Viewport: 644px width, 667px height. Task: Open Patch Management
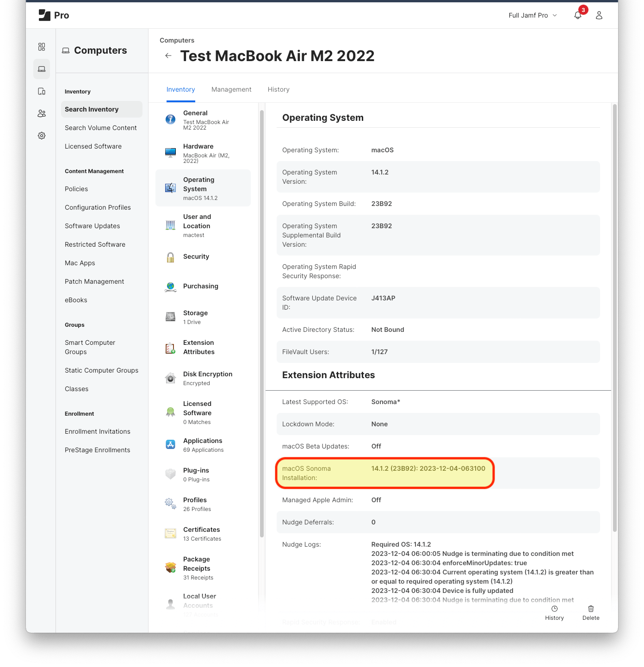[94, 281]
